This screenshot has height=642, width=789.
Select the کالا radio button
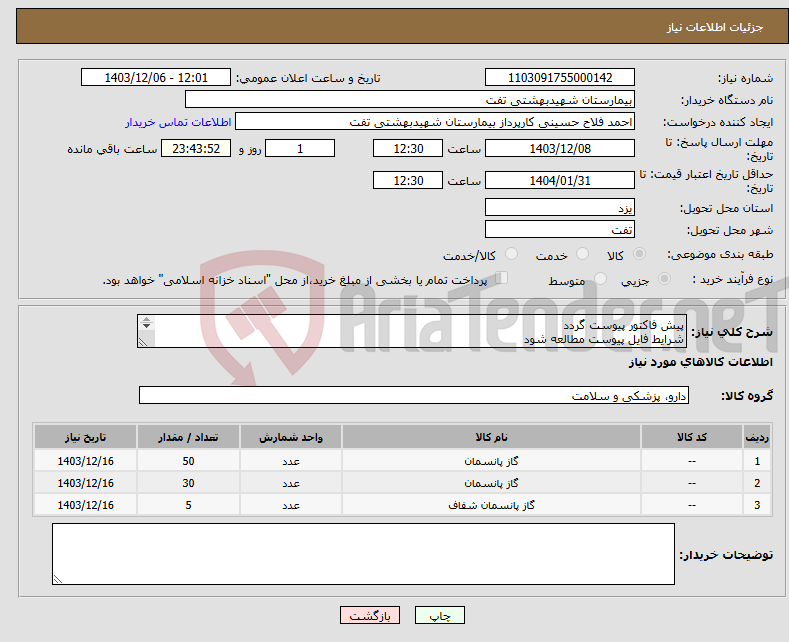click(x=639, y=254)
